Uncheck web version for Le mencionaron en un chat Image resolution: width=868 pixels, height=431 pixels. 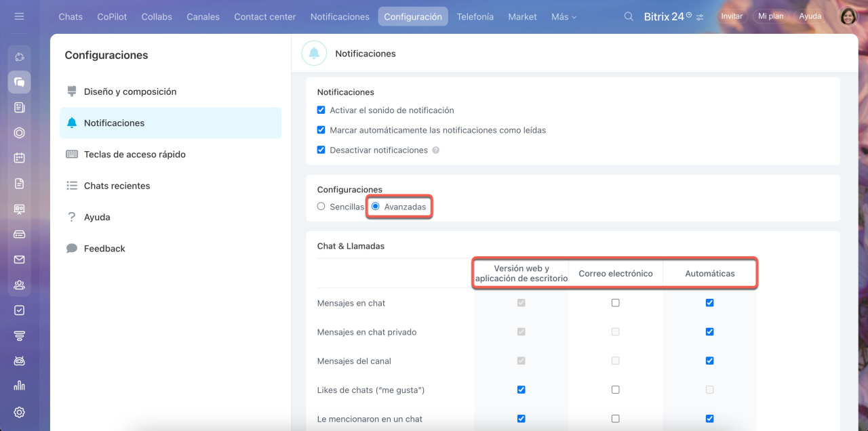[x=521, y=419]
